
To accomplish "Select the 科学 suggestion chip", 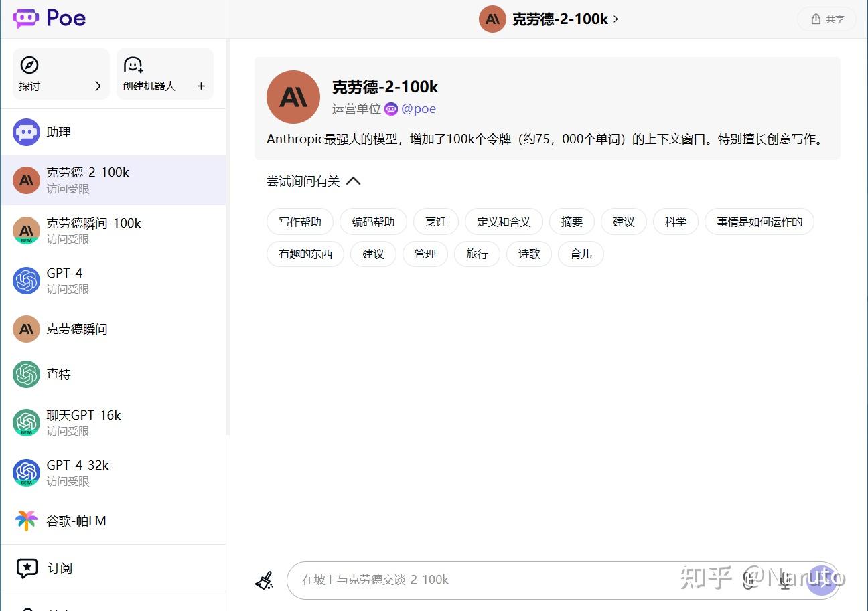I will (x=676, y=222).
